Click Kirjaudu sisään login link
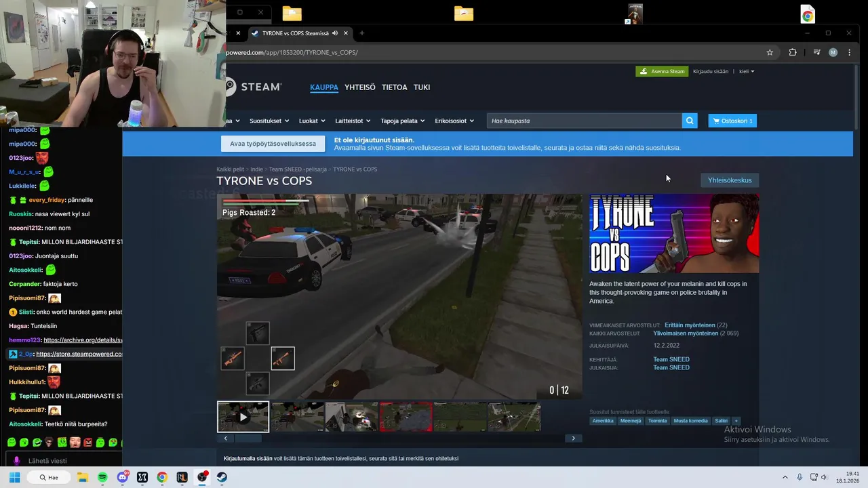Viewport: 868px width, 488px height. coord(711,71)
